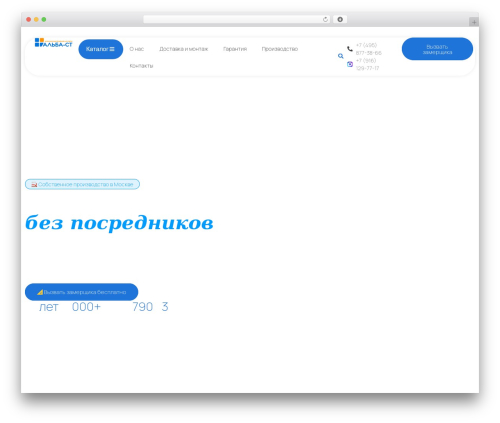500x423 pixels.
Task: Open the Производство page
Action: [280, 49]
